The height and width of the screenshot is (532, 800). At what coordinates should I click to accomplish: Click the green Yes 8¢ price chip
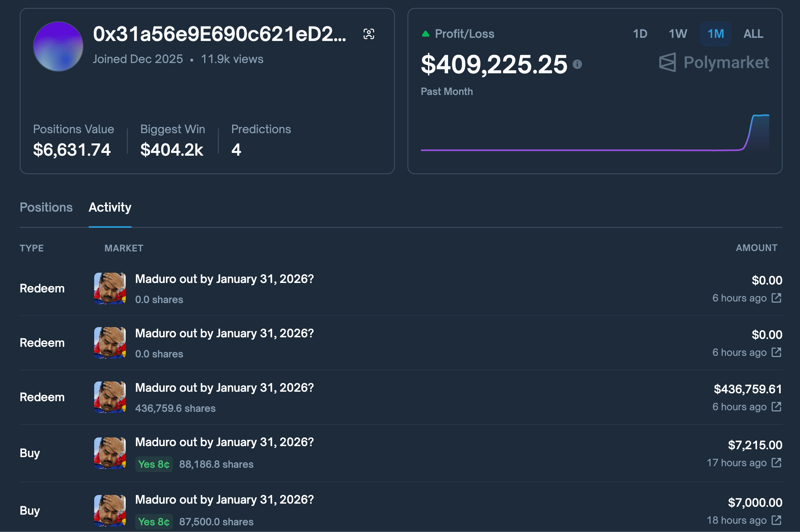tap(154, 465)
